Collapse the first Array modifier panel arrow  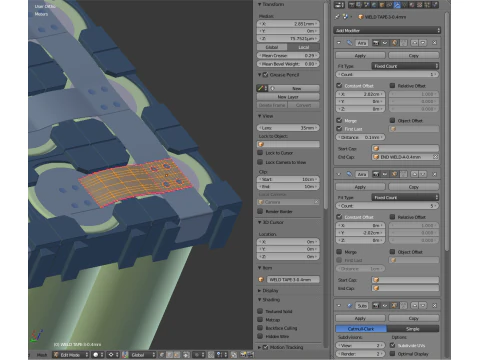[339, 43]
